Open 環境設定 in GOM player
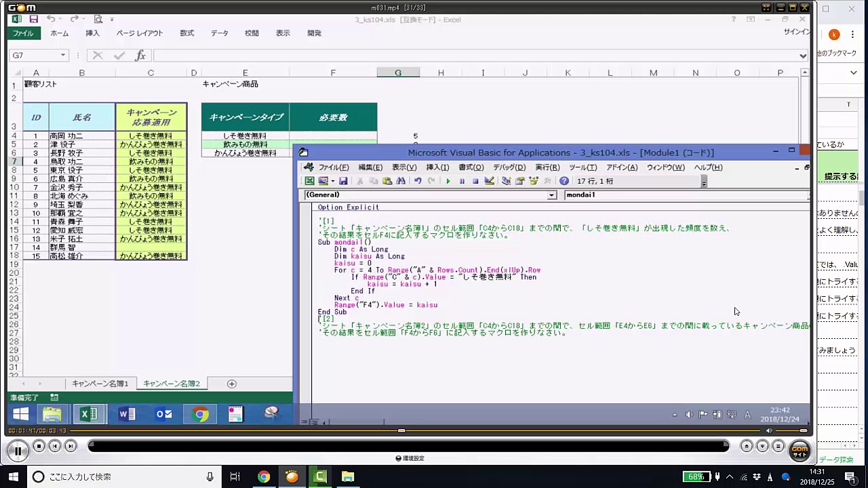868x488 pixels. click(x=410, y=458)
